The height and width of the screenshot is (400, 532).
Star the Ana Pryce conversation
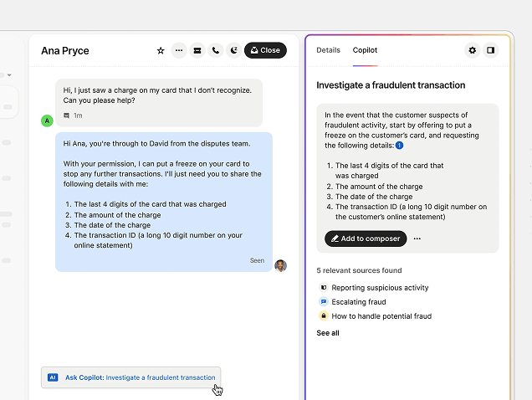click(161, 50)
